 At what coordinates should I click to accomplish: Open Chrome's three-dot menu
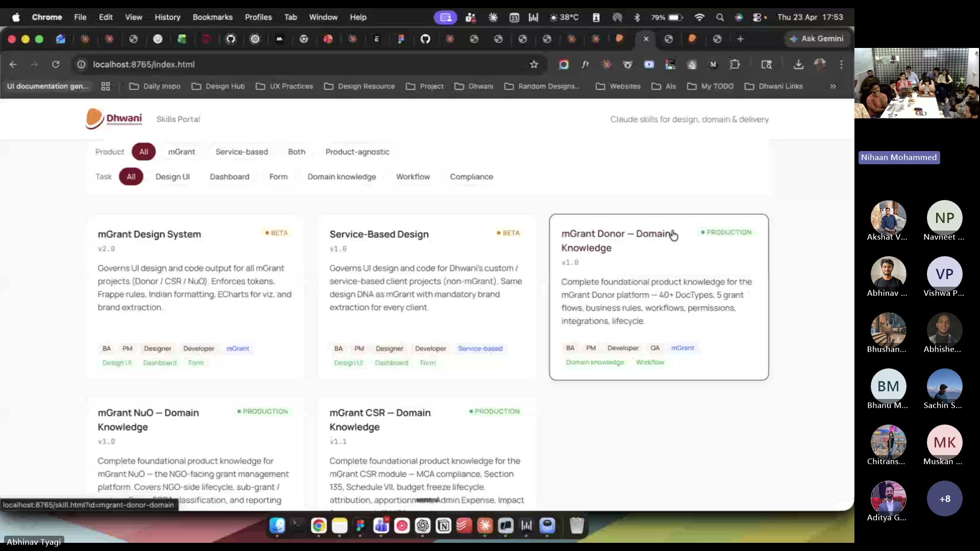[x=841, y=65]
